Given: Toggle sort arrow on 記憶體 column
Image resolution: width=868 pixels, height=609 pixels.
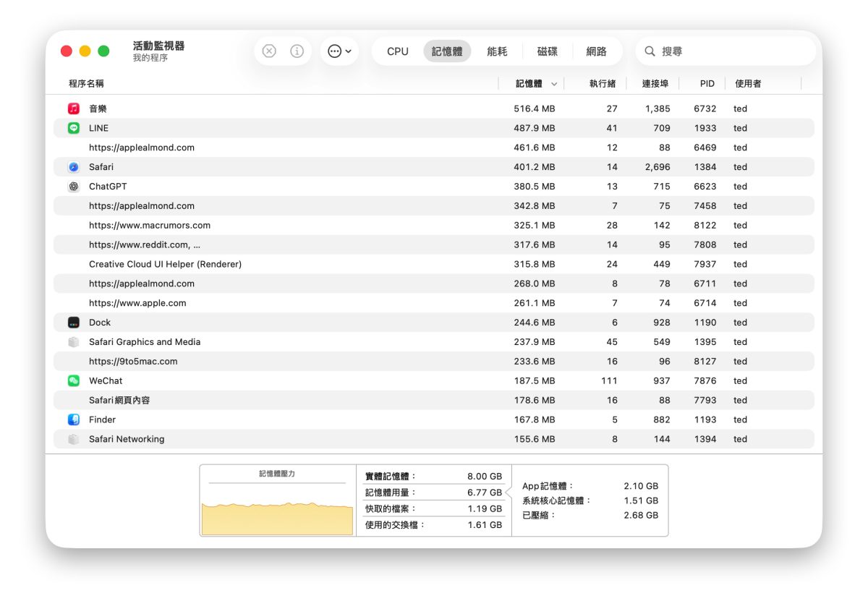Looking at the screenshot, I should pos(554,84).
